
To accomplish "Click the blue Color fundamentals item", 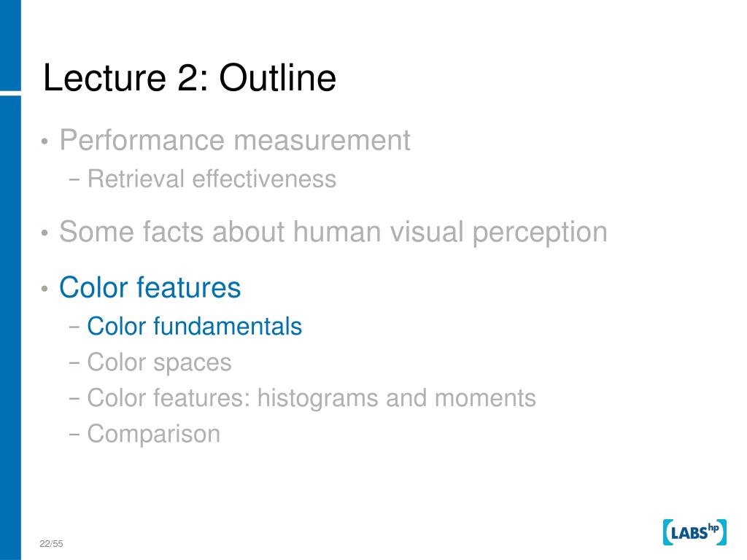I will pyautogui.click(x=194, y=327).
